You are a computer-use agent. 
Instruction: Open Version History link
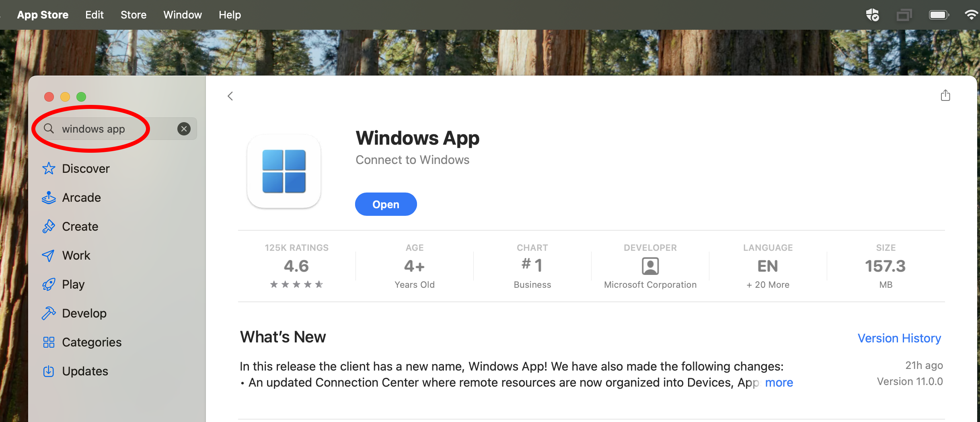click(x=899, y=338)
